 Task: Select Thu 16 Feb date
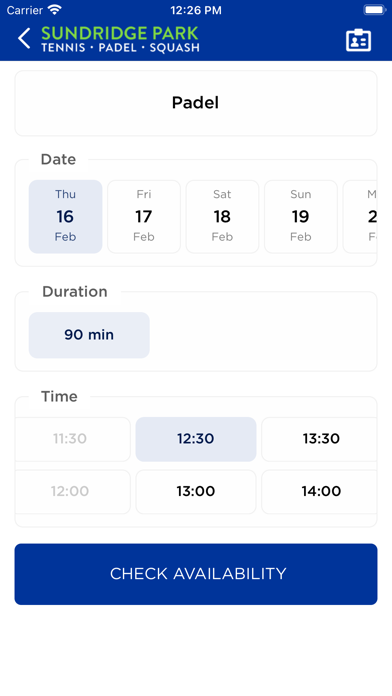pos(65,217)
